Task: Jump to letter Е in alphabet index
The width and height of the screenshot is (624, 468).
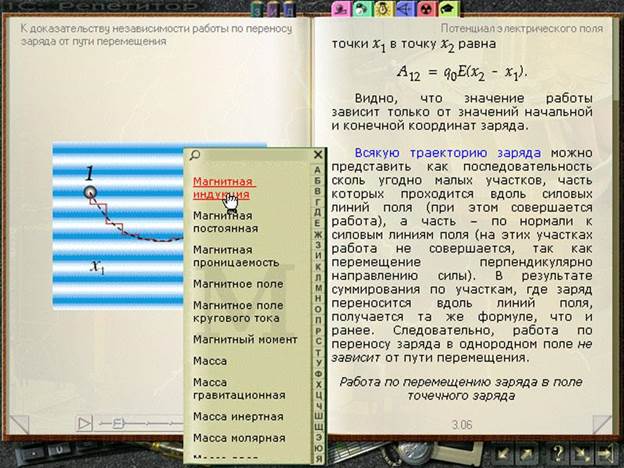Action: click(317, 223)
